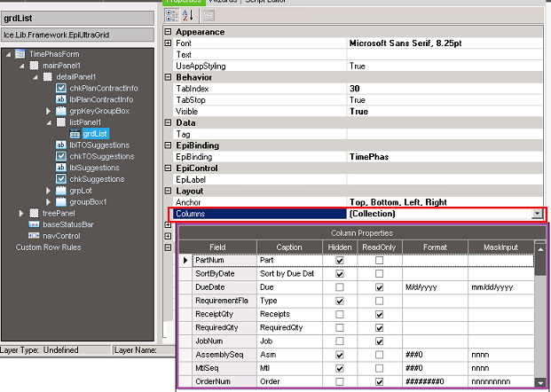Collapse the Appearance property category
This screenshot has width=551, height=392.
[168, 32]
